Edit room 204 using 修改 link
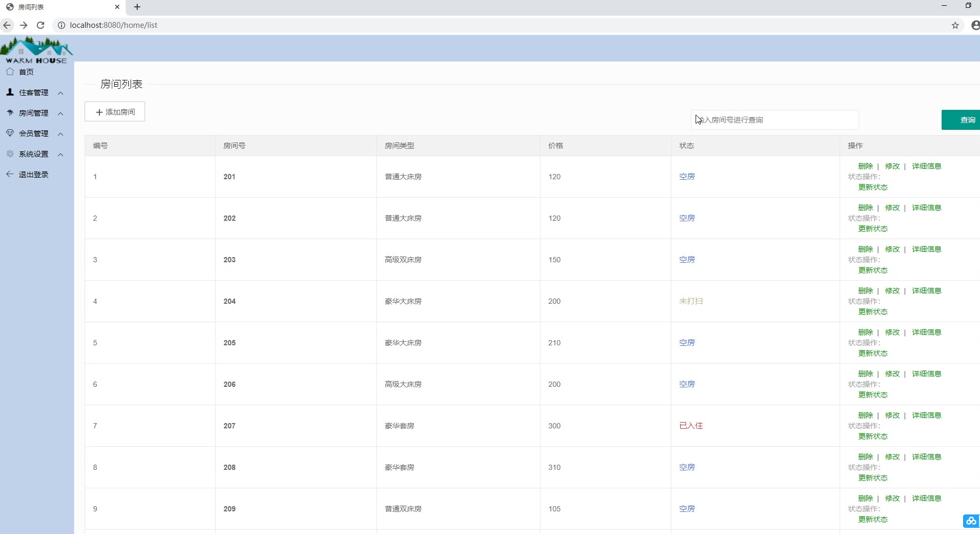The width and height of the screenshot is (980, 534). tap(892, 291)
